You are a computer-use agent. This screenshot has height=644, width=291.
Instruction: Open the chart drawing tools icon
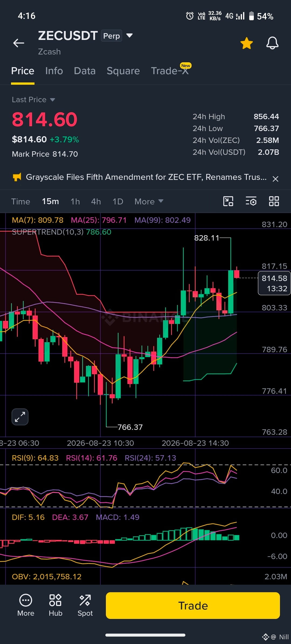(228, 201)
